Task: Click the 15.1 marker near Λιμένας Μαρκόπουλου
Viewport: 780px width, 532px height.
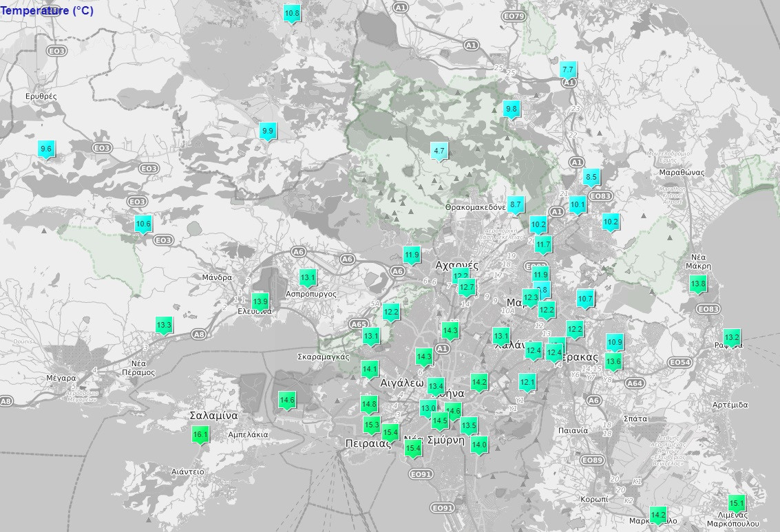Action: click(737, 502)
